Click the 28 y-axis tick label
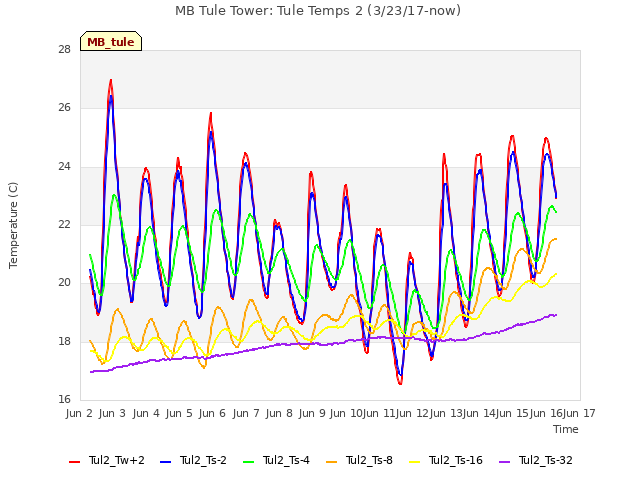The height and width of the screenshot is (480, 640). coord(64,49)
